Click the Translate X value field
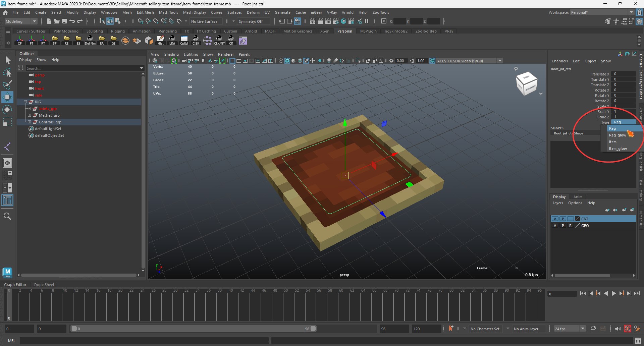The width and height of the screenshot is (644, 346). 623,74
